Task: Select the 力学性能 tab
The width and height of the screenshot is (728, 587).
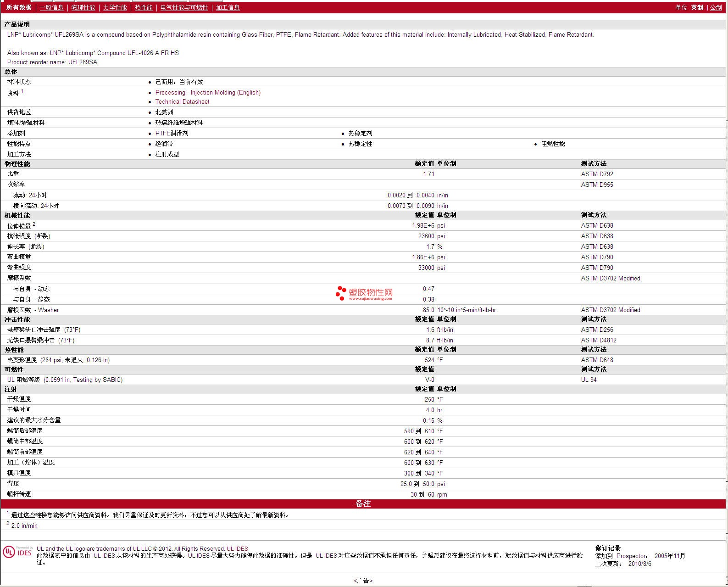Action: pyautogui.click(x=115, y=8)
